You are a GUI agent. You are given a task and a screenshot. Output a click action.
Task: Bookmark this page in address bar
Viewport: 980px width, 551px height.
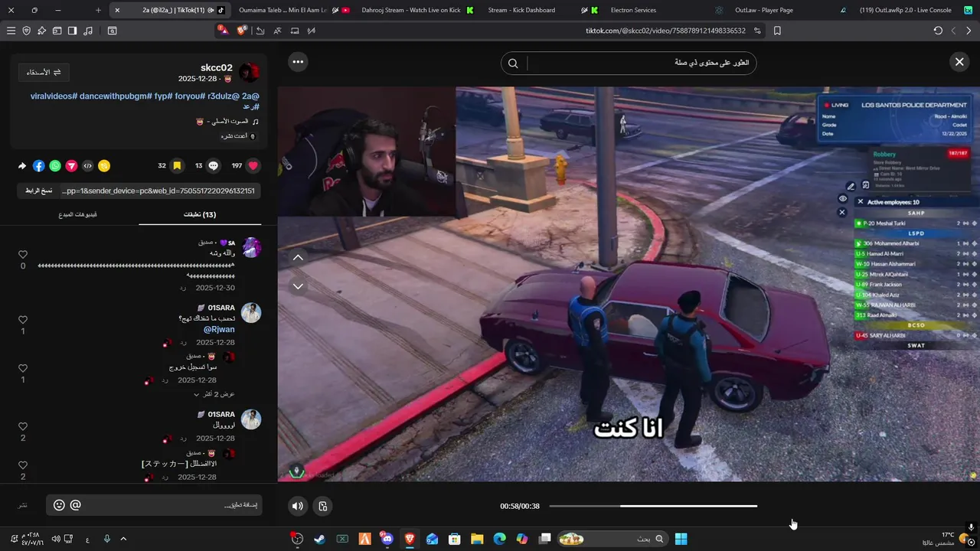click(x=777, y=31)
